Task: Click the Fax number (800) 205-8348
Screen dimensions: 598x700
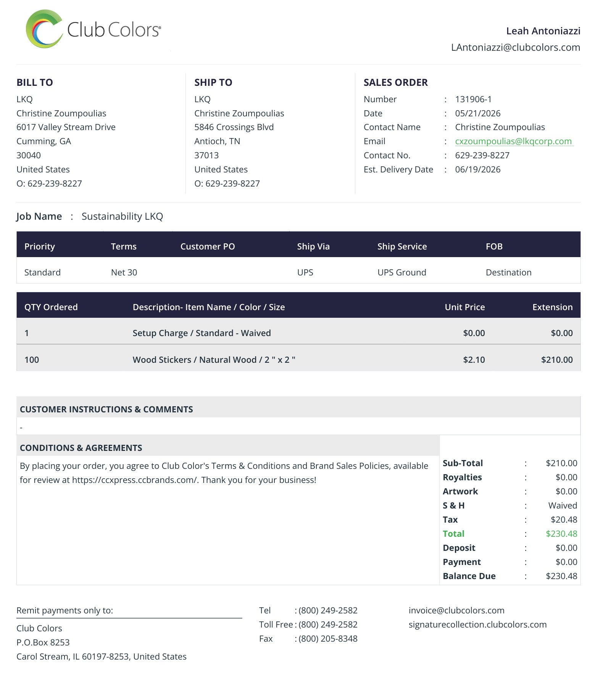Action: (328, 639)
